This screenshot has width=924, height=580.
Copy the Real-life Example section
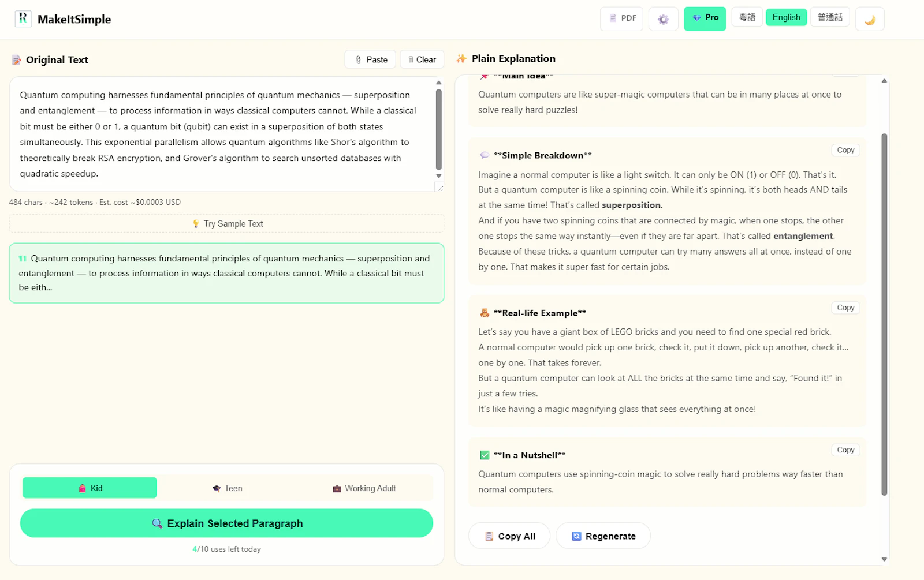pyautogui.click(x=845, y=308)
